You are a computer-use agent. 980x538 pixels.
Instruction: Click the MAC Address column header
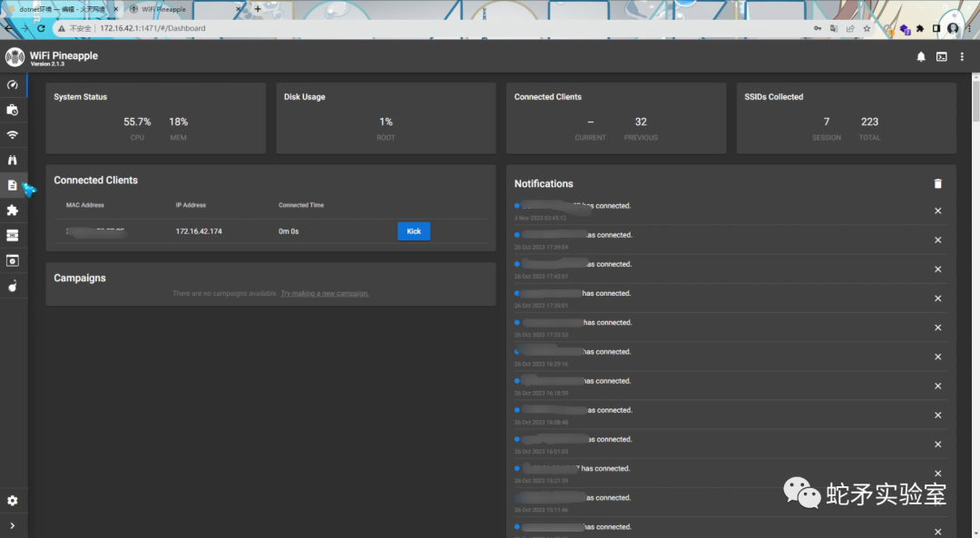[85, 205]
